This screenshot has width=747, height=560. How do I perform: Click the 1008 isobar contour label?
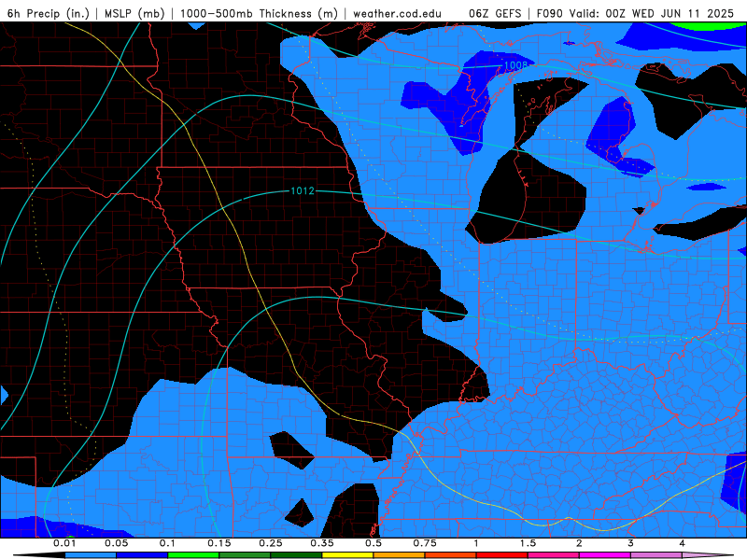[x=516, y=65]
